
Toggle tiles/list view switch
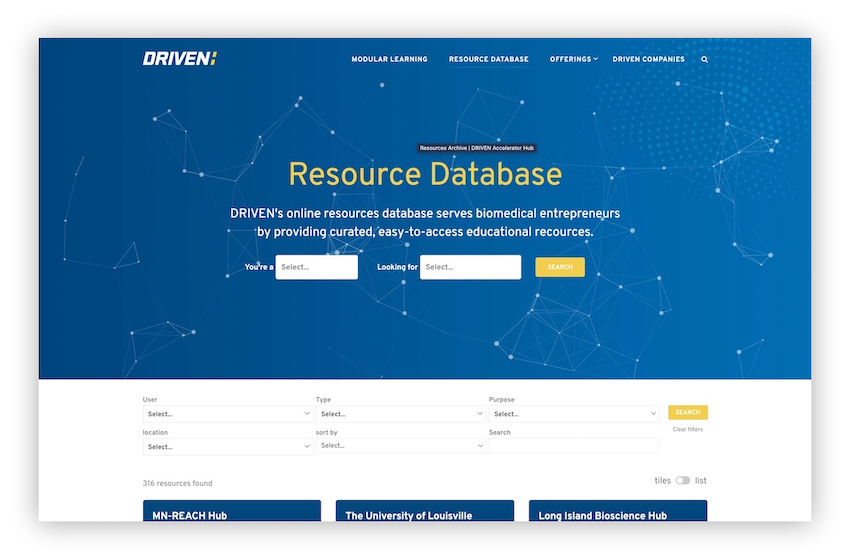(x=682, y=480)
